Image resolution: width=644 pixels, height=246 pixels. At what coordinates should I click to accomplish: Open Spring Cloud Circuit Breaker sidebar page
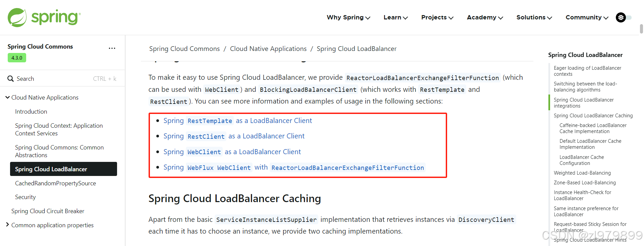48,211
